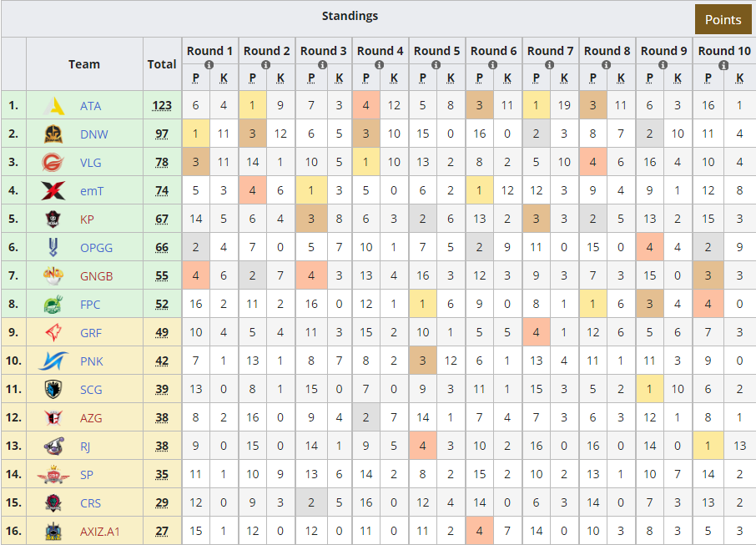
Task: Click the Points button
Action: pyautogui.click(x=723, y=20)
